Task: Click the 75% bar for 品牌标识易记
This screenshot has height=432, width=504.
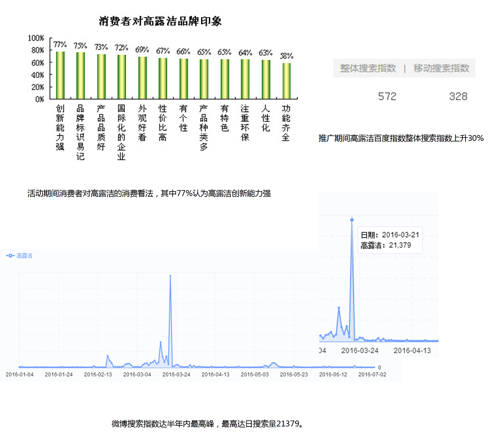Action: pyautogui.click(x=80, y=76)
